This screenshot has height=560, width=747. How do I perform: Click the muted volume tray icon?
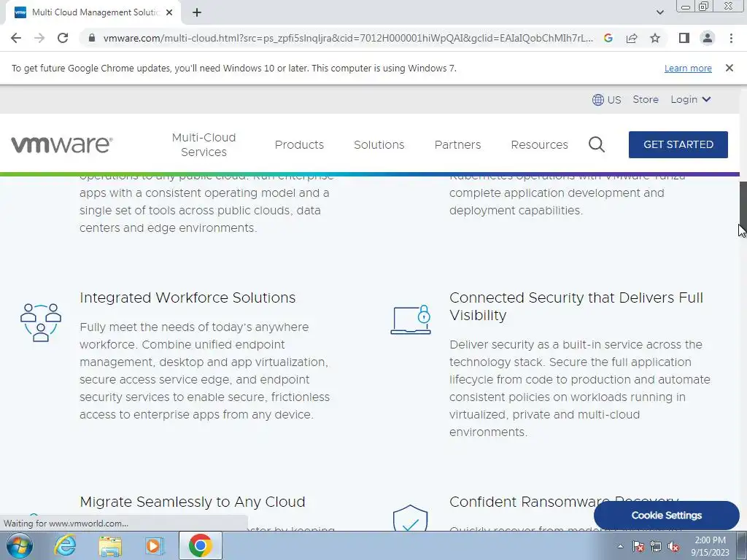tap(673, 547)
